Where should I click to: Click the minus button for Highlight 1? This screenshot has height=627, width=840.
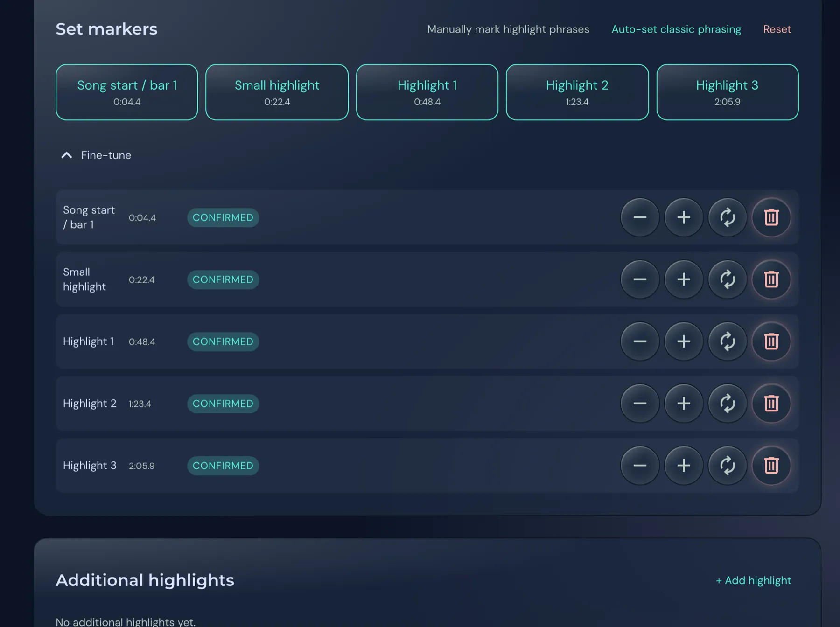640,341
